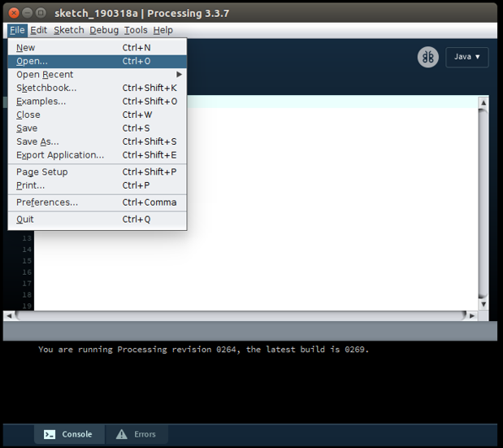Click the Errors warning triangle icon
This screenshot has width=503, height=448.
(122, 434)
